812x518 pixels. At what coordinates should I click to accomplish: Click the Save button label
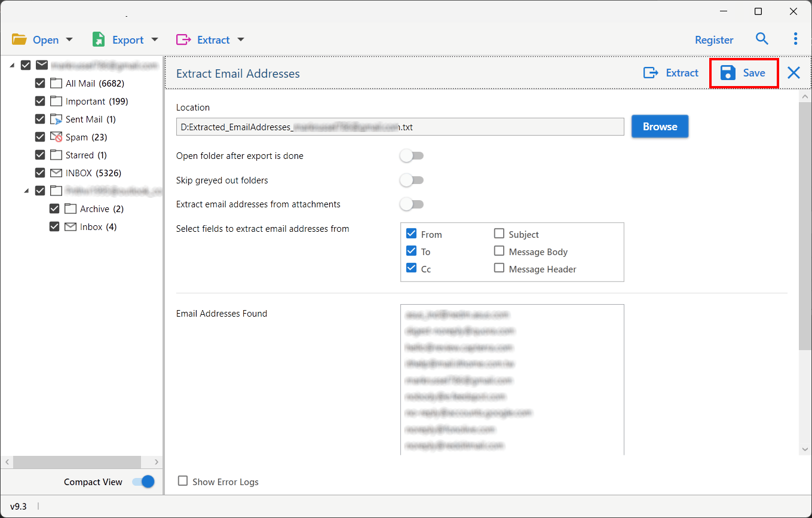click(754, 73)
